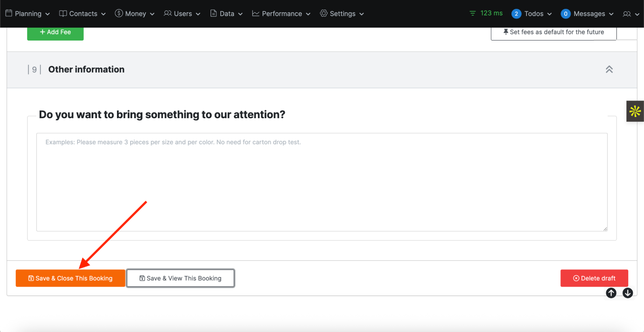This screenshot has width=644, height=332.
Task: Click the blue Todos count badge
Action: (x=516, y=14)
